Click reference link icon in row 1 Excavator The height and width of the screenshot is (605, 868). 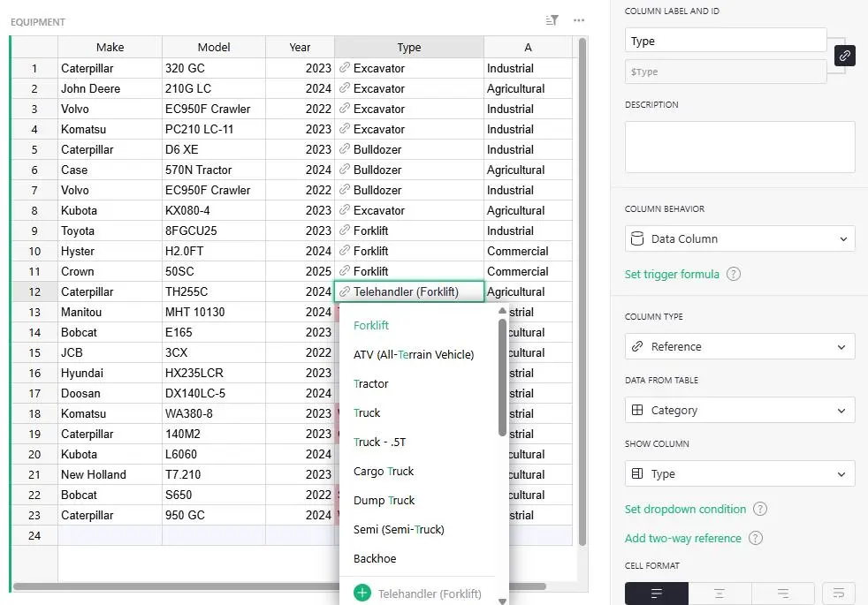[345, 67]
